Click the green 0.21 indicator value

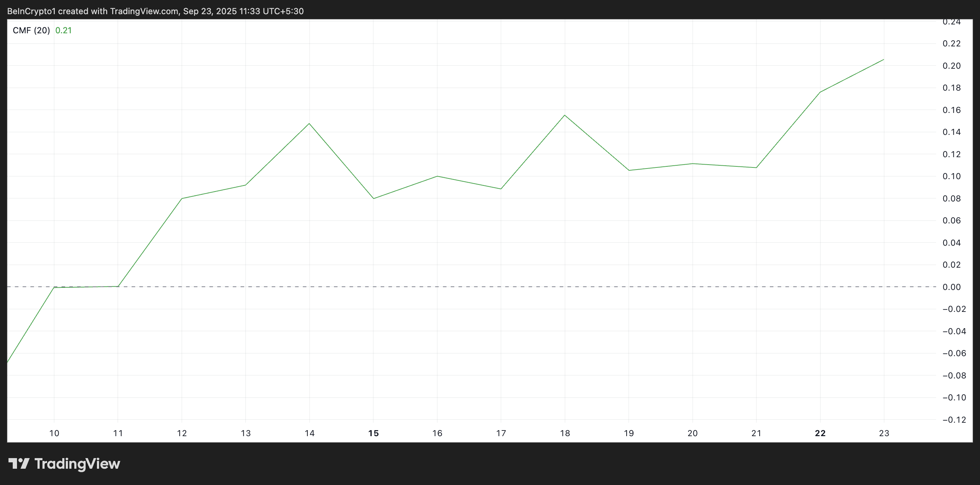(x=64, y=30)
